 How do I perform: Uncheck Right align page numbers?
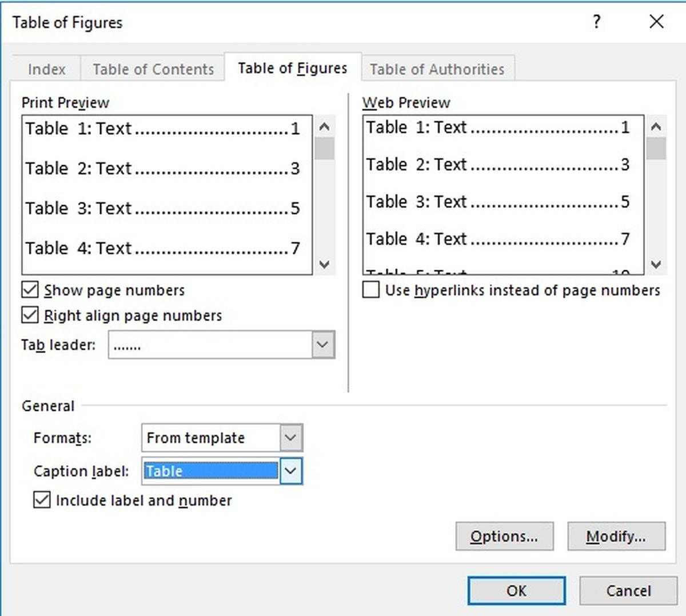(29, 315)
